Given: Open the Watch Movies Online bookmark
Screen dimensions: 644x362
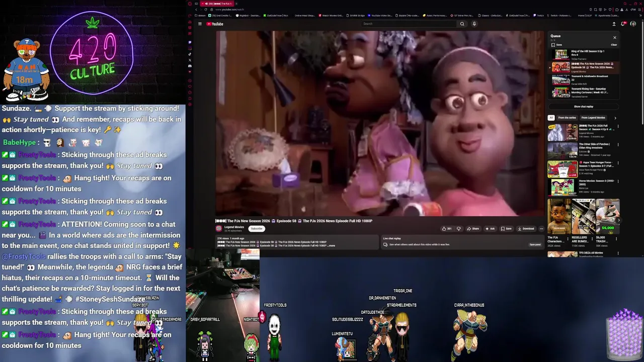Looking at the screenshot, I should point(331,16).
